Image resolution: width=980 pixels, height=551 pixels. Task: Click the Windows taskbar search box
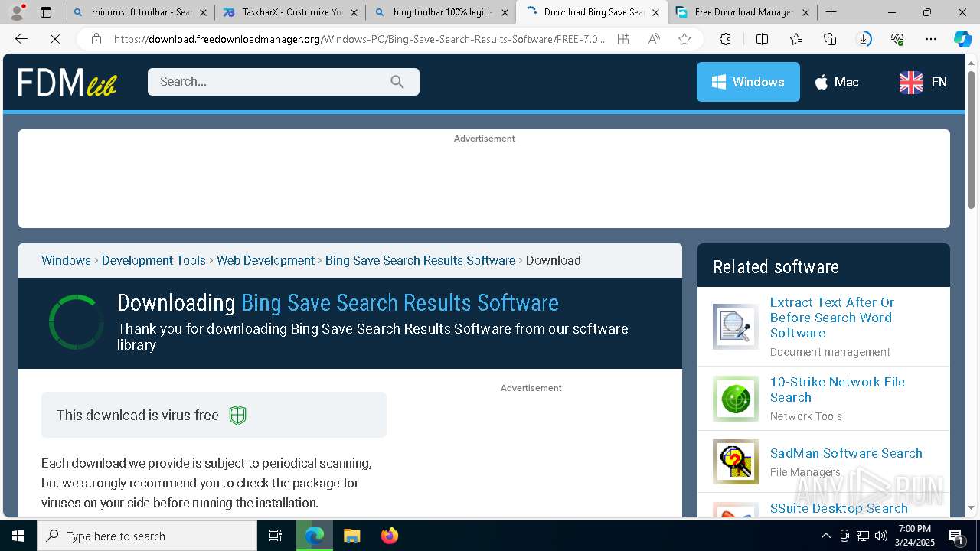(147, 536)
